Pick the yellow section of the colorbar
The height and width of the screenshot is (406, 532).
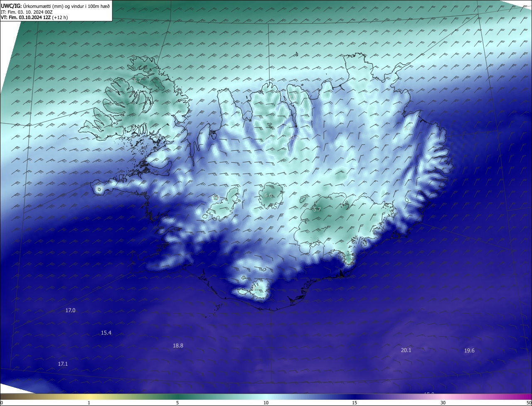coord(89,396)
